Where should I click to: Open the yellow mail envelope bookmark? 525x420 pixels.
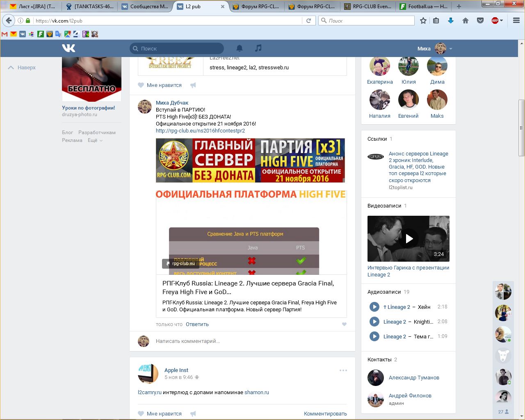click(14, 34)
